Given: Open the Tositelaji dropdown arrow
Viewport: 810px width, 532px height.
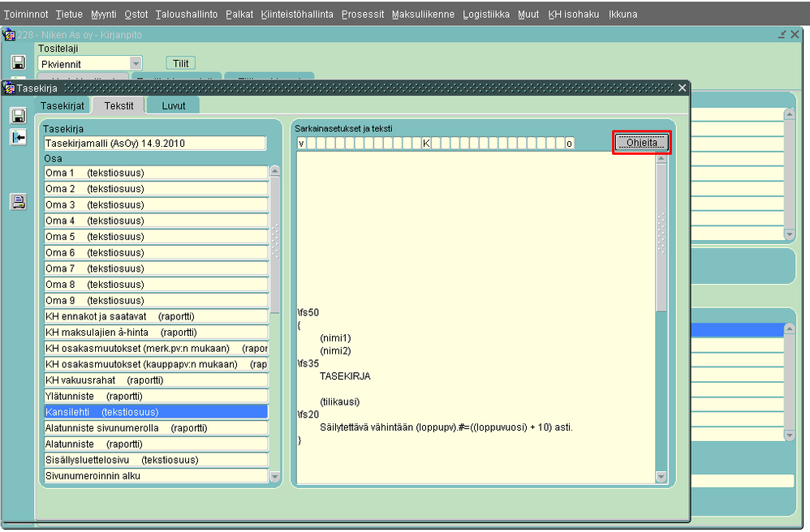Looking at the screenshot, I should pyautogui.click(x=136, y=63).
